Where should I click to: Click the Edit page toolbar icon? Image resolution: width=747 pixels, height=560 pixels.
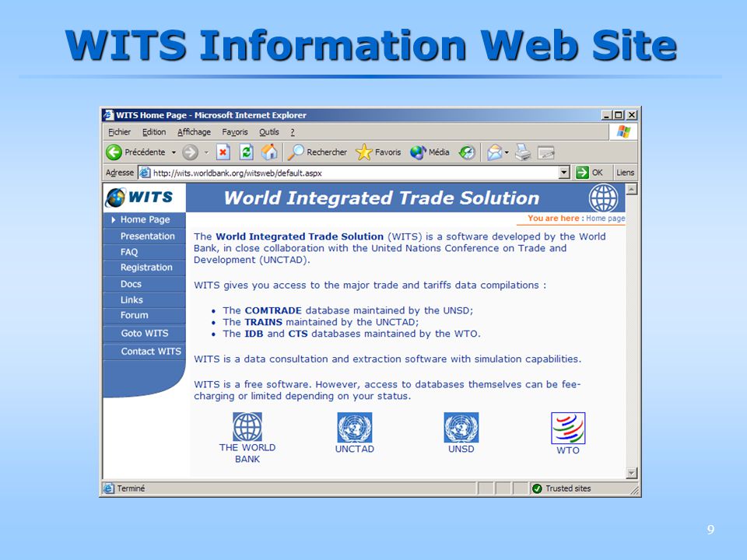546,153
